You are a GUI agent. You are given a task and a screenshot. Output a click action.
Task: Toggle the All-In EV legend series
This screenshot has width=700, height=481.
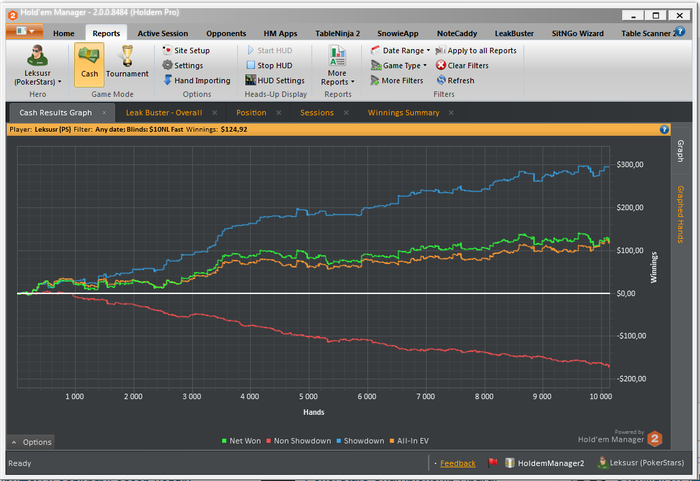point(409,441)
